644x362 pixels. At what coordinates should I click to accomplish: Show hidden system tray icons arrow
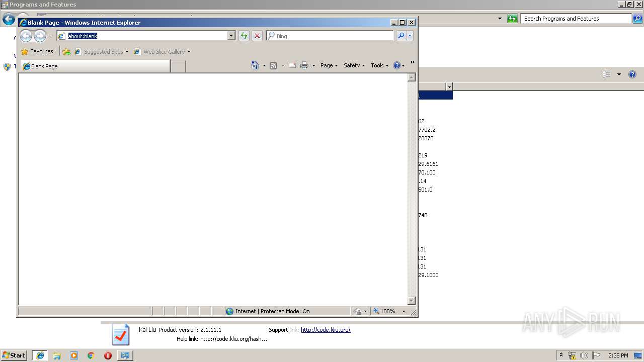coord(561,355)
